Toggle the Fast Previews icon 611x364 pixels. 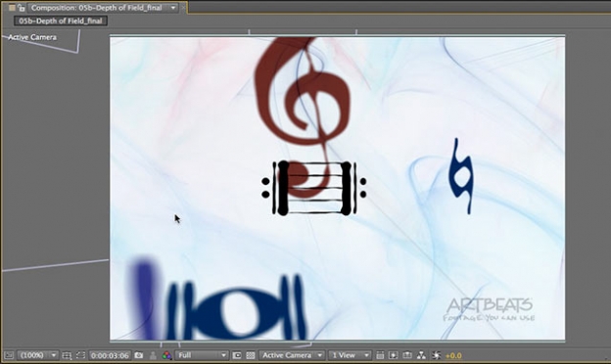tap(394, 355)
